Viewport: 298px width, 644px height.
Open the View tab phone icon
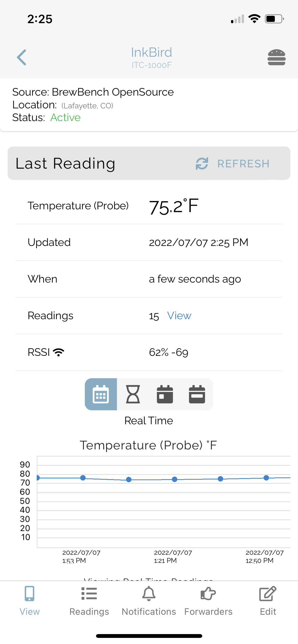30,594
